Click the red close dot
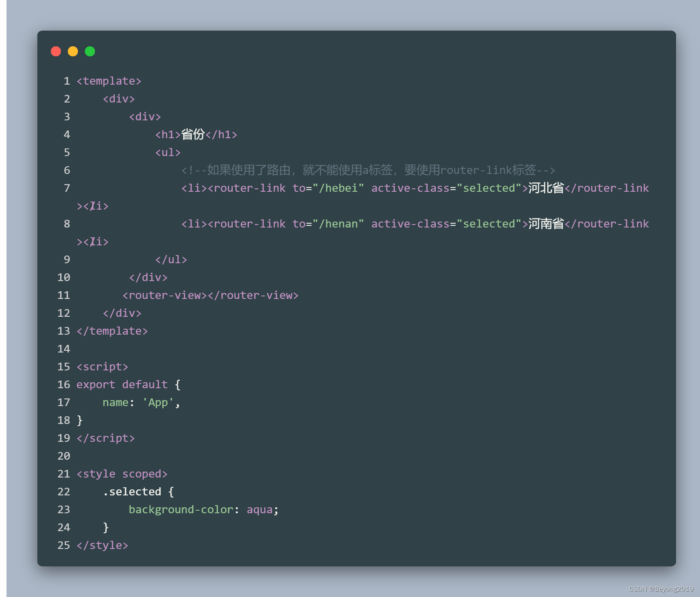The width and height of the screenshot is (700, 597). [x=56, y=51]
